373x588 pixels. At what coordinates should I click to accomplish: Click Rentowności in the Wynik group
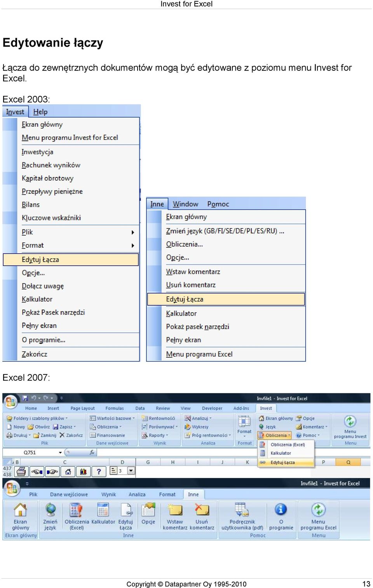pyautogui.click(x=158, y=418)
